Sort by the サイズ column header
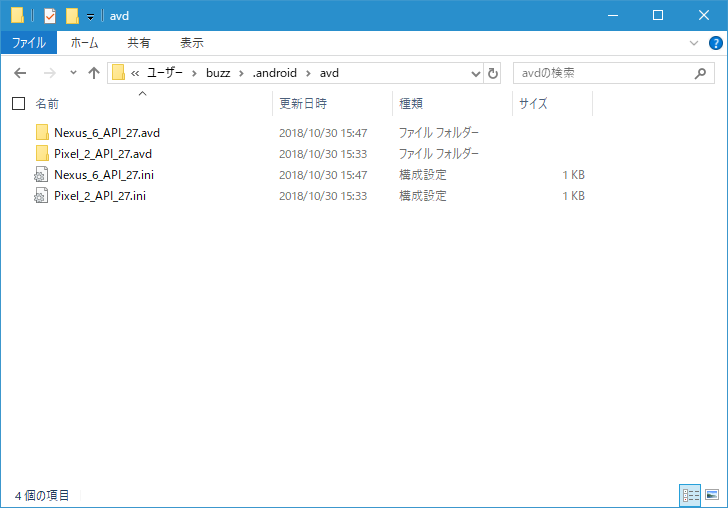The width and height of the screenshot is (728, 508). [533, 103]
